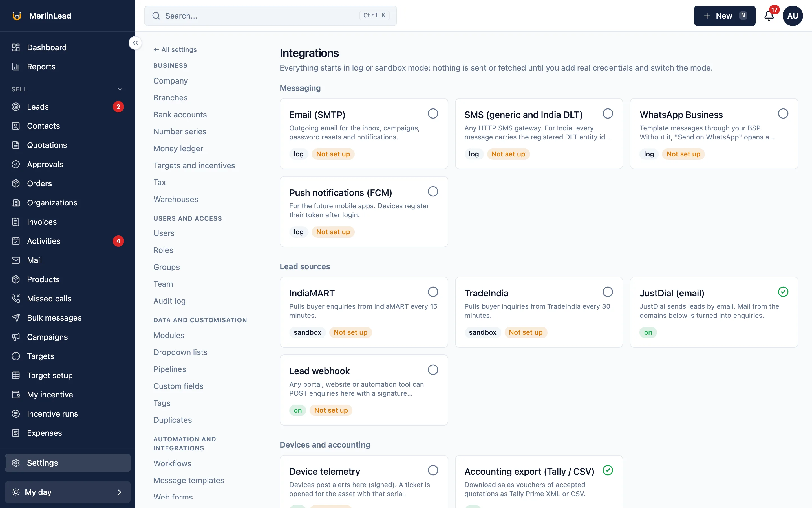812x508 pixels.
Task: Click the Settings gear icon
Action: click(x=16, y=463)
